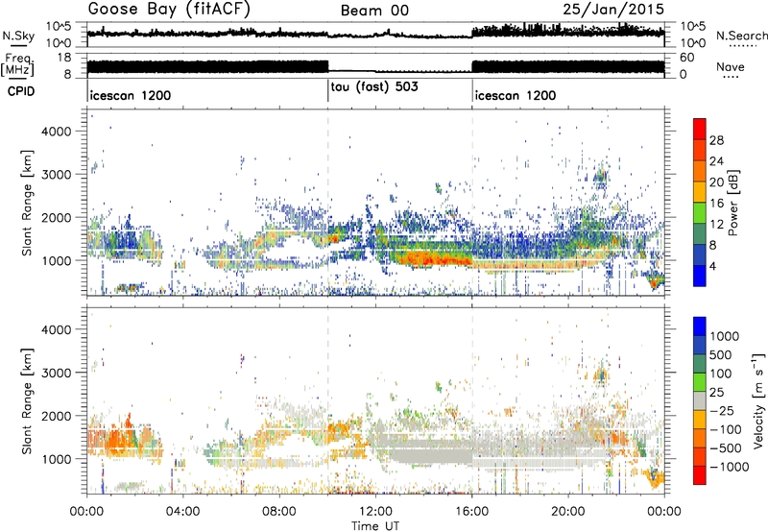Click the 'Slant Range [km]' label of power panel

(27, 203)
